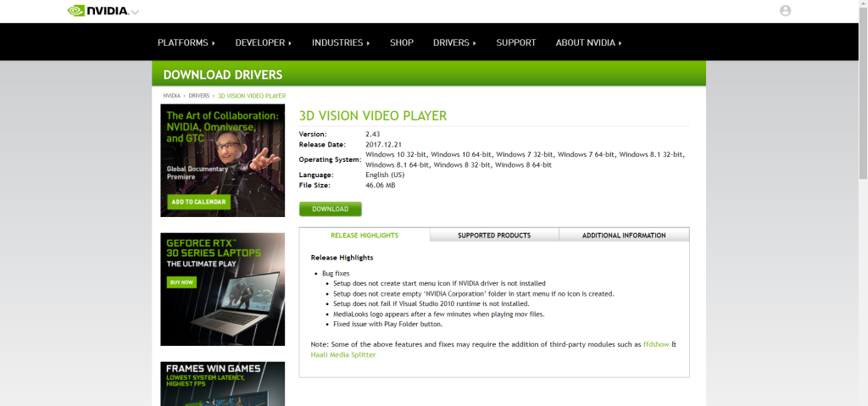Viewport: 868px width, 406px height.
Task: Click Drivers in the breadcrumb
Action: (x=198, y=96)
